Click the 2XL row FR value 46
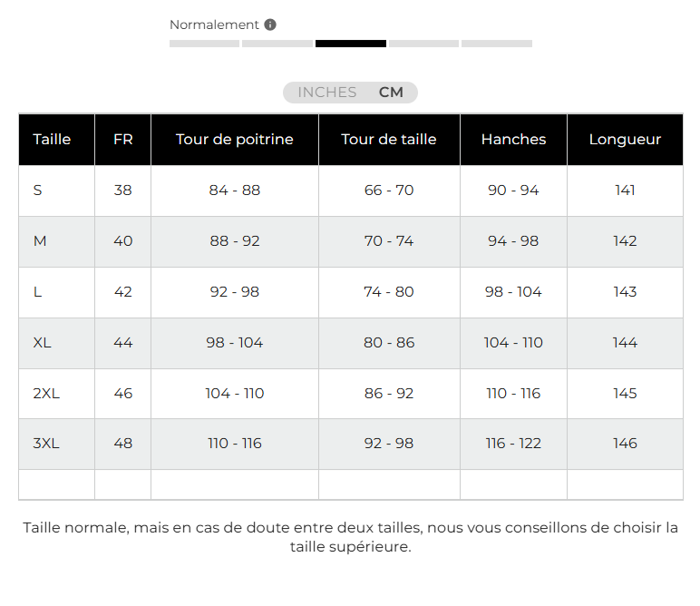This screenshot has height=606, width=700. click(x=123, y=394)
